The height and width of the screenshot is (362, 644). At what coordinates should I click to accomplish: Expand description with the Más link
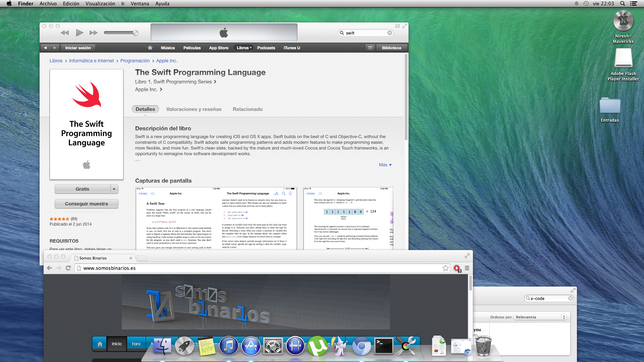coord(385,165)
